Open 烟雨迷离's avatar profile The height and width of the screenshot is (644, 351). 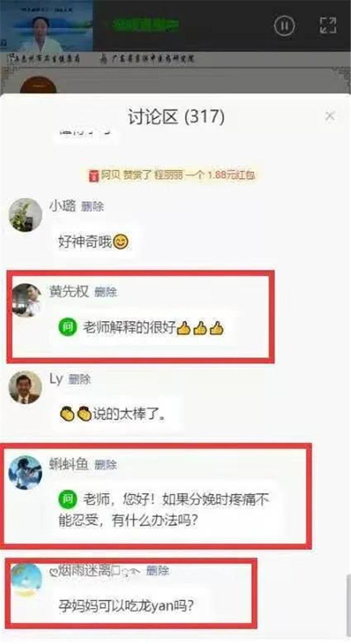click(x=26, y=580)
